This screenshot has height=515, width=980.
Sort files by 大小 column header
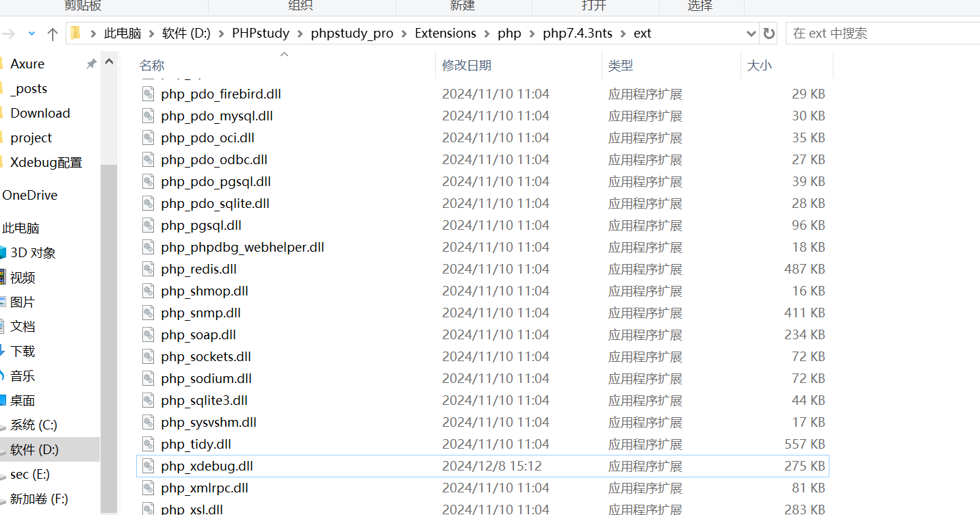759,66
